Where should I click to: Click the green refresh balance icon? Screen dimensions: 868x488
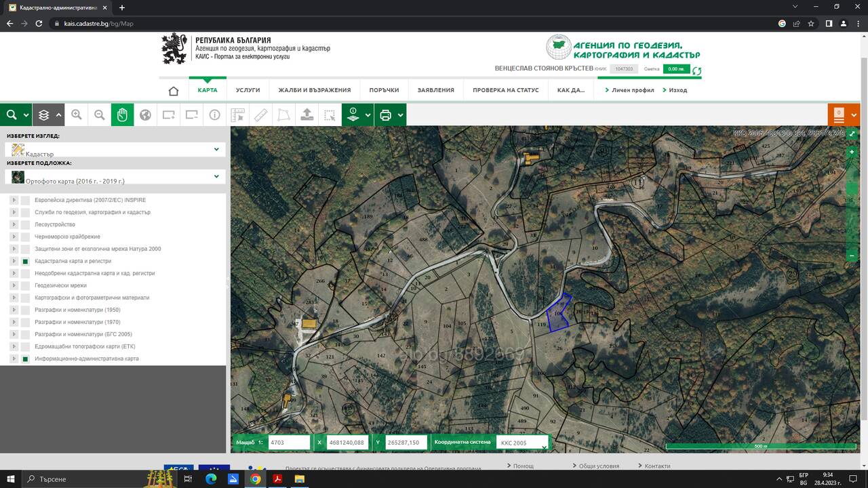tap(696, 70)
